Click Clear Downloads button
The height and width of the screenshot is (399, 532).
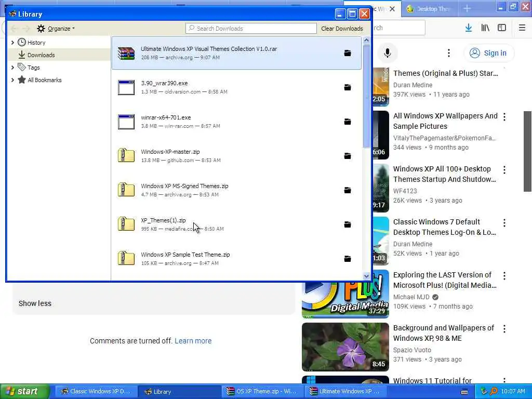(342, 29)
